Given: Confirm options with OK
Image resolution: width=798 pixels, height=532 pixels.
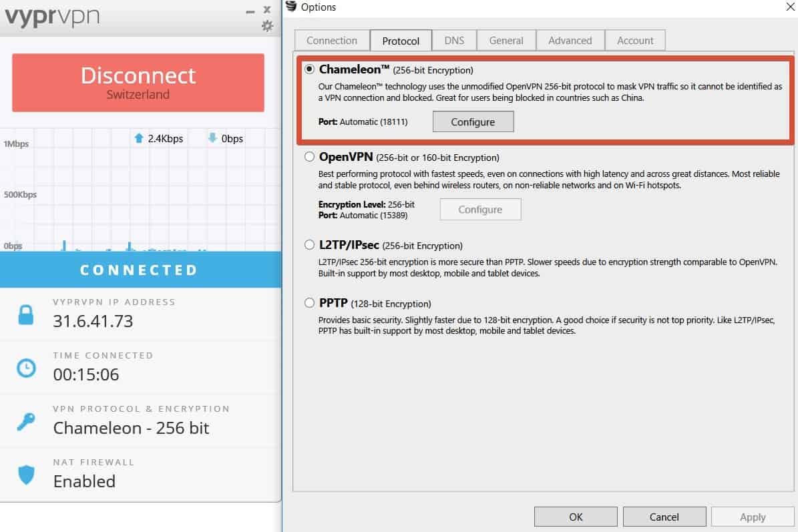Looking at the screenshot, I should pyautogui.click(x=576, y=517).
